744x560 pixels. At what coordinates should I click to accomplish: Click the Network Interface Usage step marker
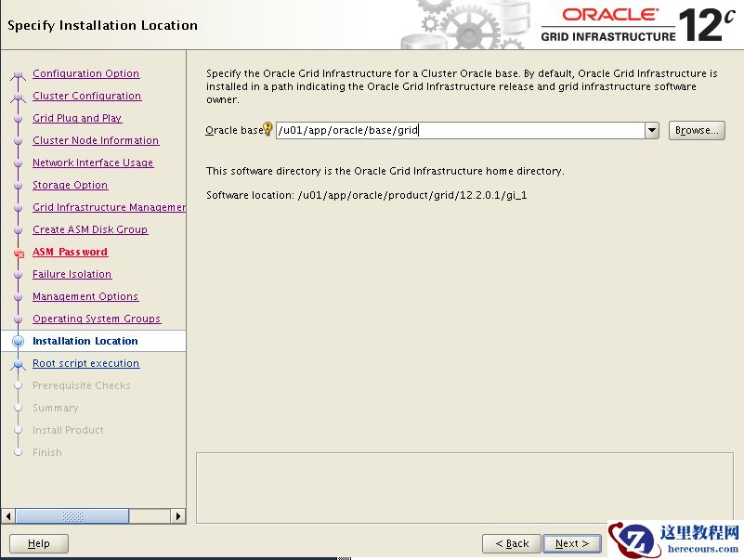point(18,163)
